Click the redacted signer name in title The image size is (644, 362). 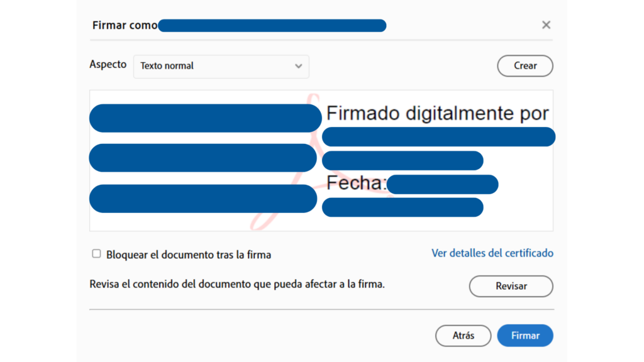click(x=272, y=25)
